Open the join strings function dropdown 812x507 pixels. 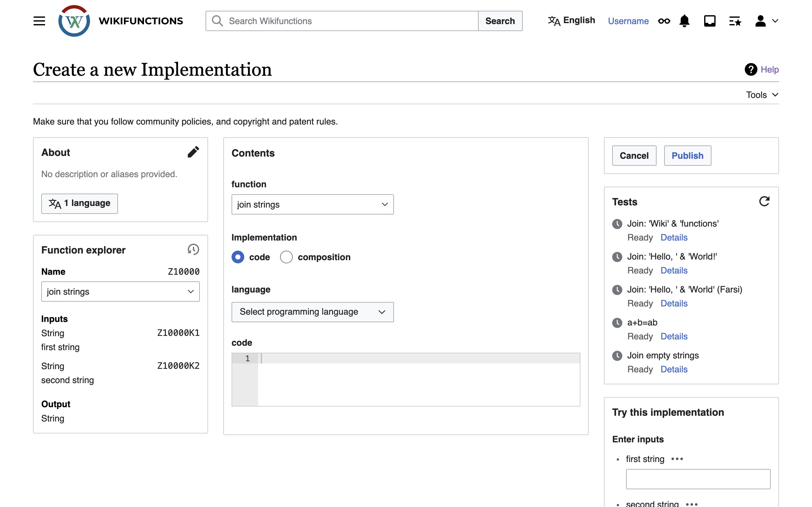click(313, 204)
